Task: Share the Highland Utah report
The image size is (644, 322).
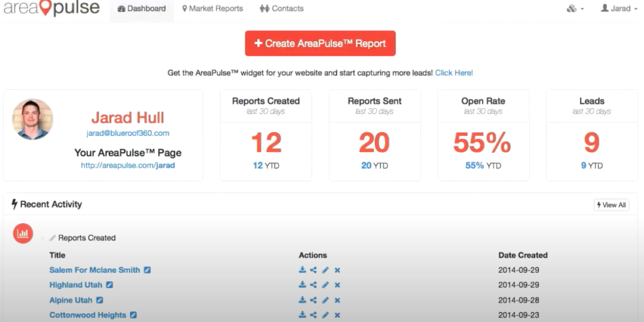Action: tap(313, 285)
